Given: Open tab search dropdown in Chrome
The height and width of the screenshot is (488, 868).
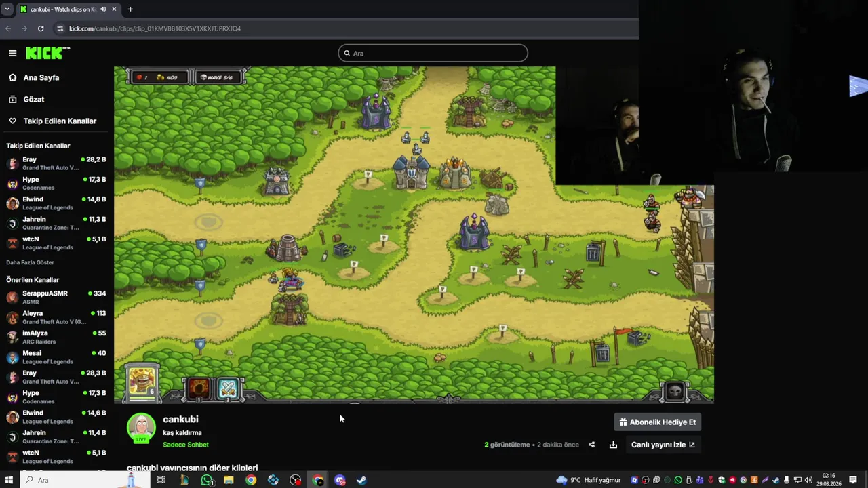Looking at the screenshot, I should [7, 9].
